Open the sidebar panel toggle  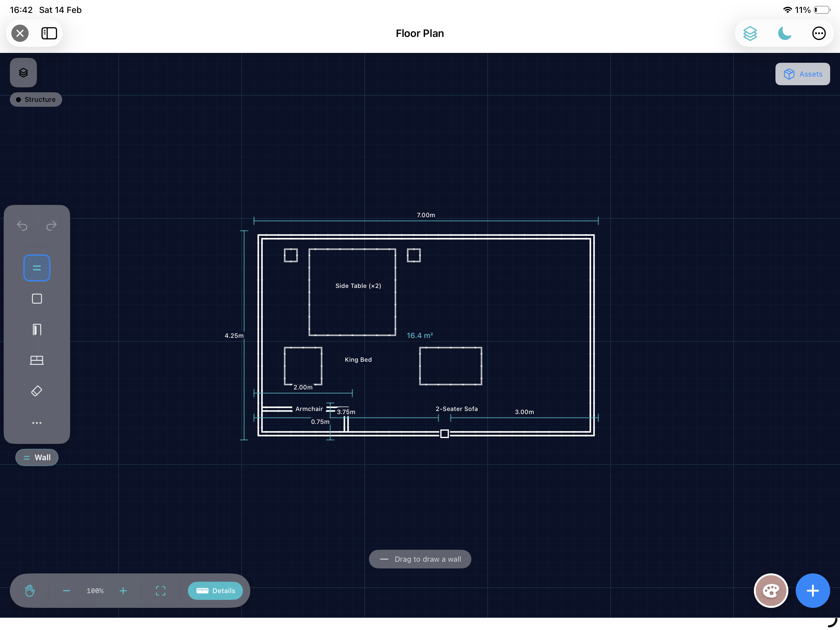(x=49, y=33)
